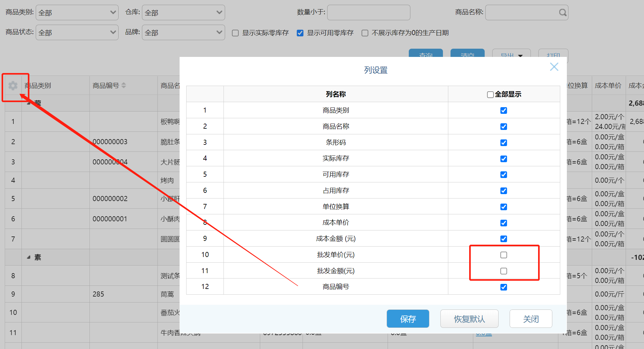The height and width of the screenshot is (349, 644).
Task: Close the 列设置 dialog with X
Action: coord(554,67)
